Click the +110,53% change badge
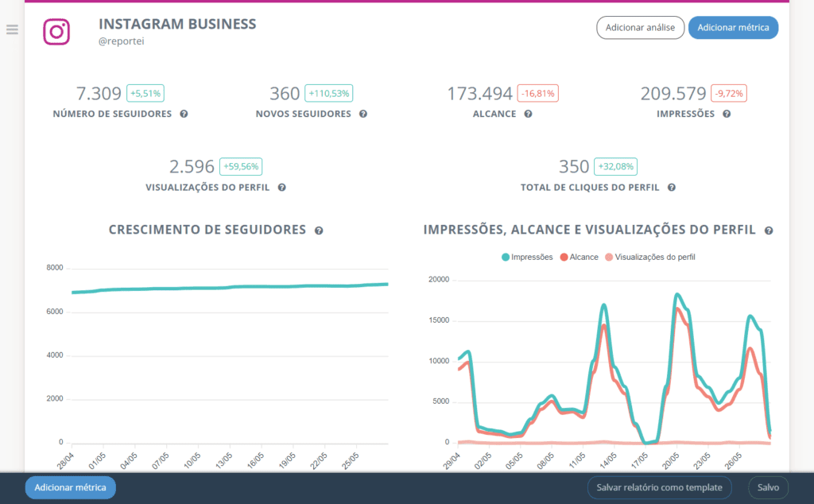 tap(328, 93)
